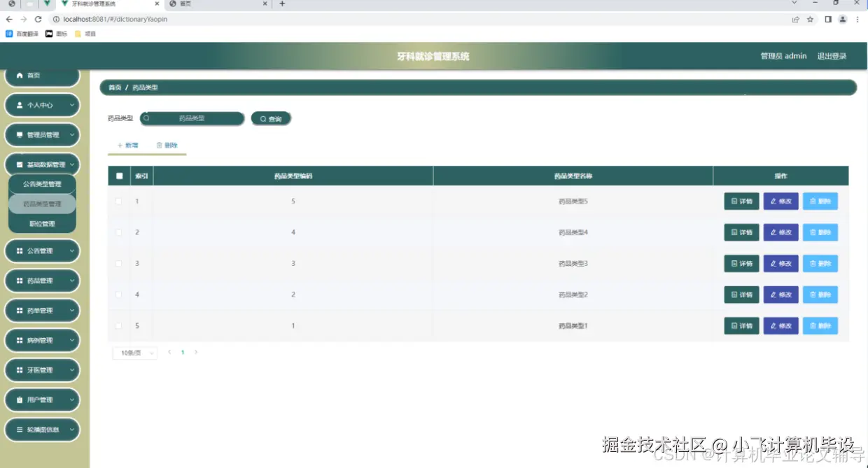Expand the 药单管理 sidebar menu
This screenshot has width=868, height=468.
point(42,311)
